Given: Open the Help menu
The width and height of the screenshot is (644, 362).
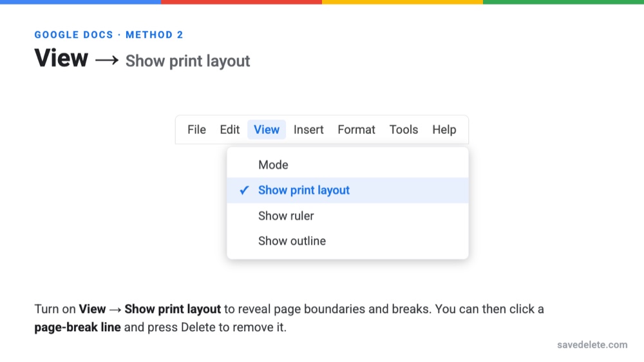Looking at the screenshot, I should pos(444,130).
